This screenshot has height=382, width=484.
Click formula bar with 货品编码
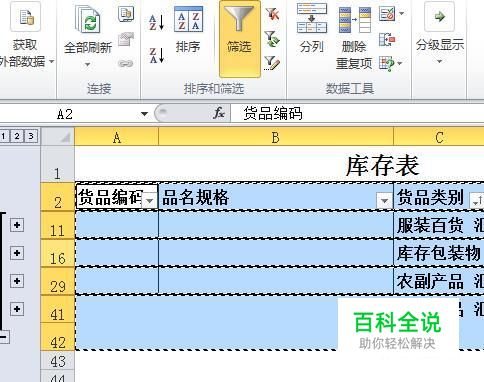tap(357, 113)
